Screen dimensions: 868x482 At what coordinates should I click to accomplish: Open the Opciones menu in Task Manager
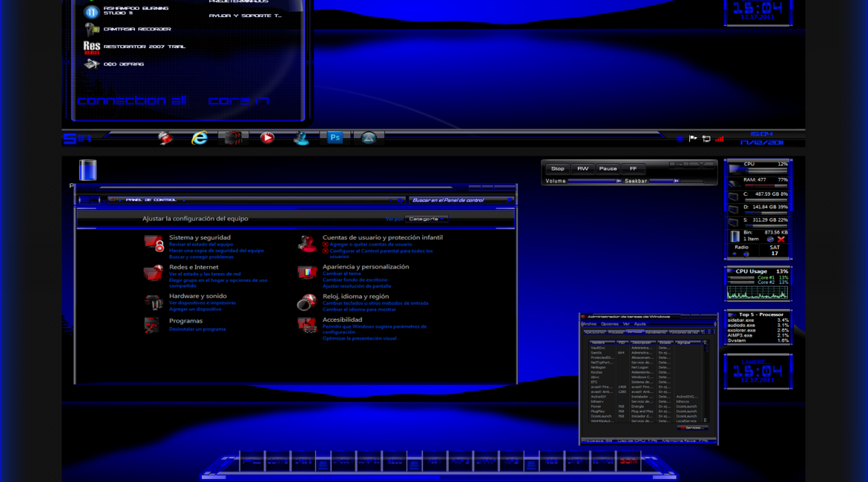[x=610, y=324]
